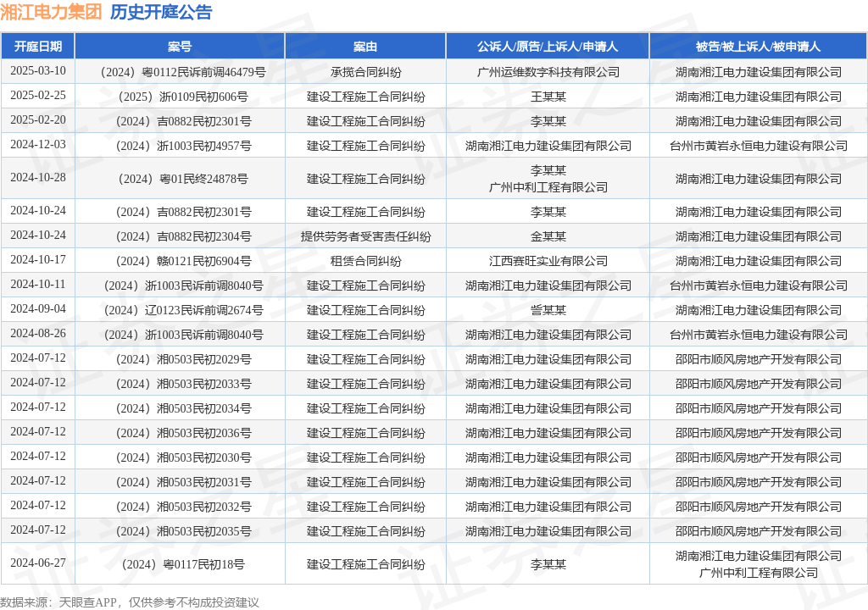
Task: Click case number 湘0503民初2030号
Action: 183,457
